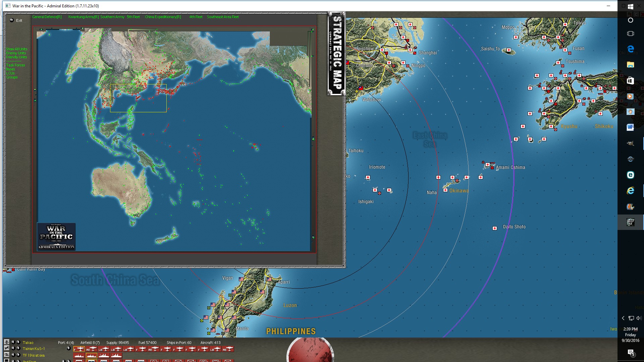Show All Units on strategic map
Viewport: 644px width, 362px height.
(x=16, y=49)
